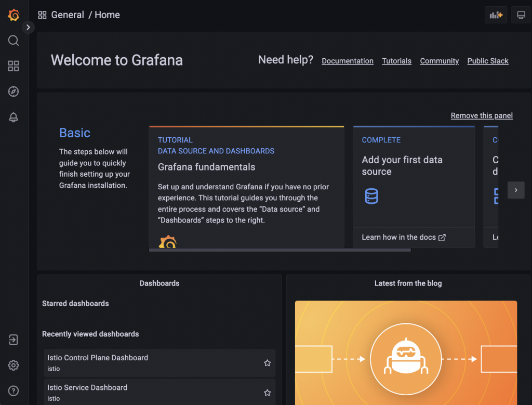Open the Configuration gear icon

coord(13,365)
